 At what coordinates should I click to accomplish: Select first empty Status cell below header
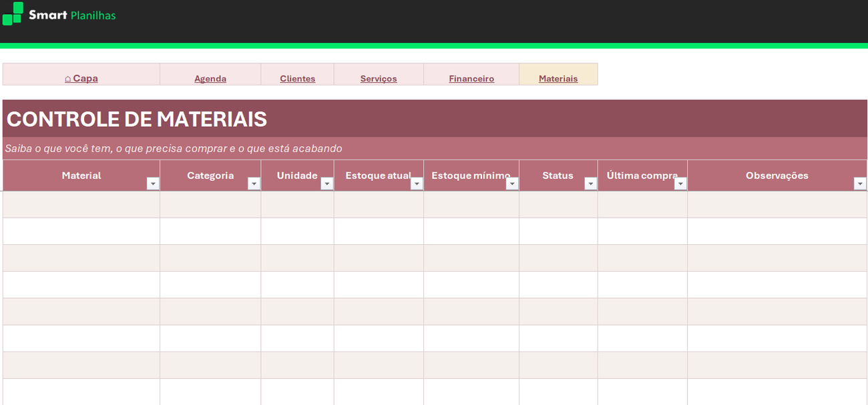pyautogui.click(x=558, y=205)
